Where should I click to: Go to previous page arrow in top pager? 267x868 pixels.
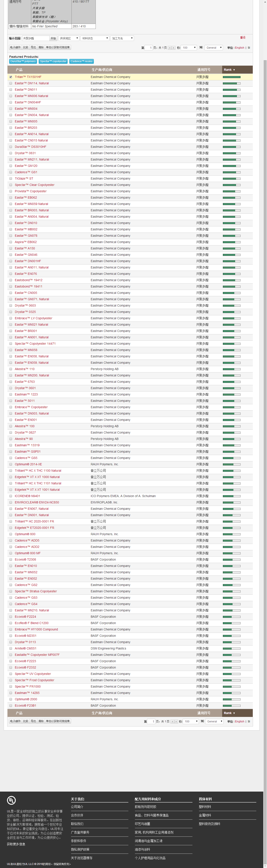coord(170,48)
